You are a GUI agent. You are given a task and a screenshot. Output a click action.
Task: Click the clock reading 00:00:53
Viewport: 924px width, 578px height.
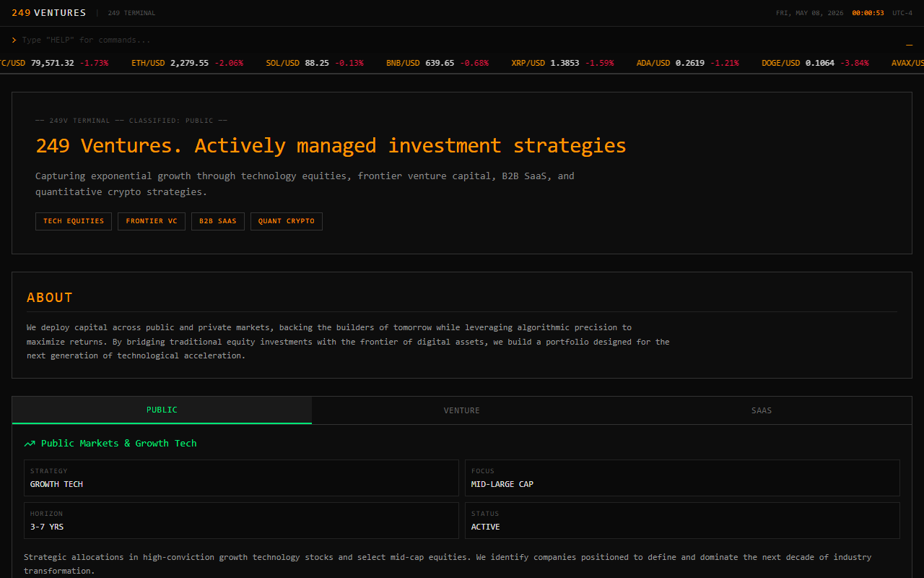[x=868, y=13]
